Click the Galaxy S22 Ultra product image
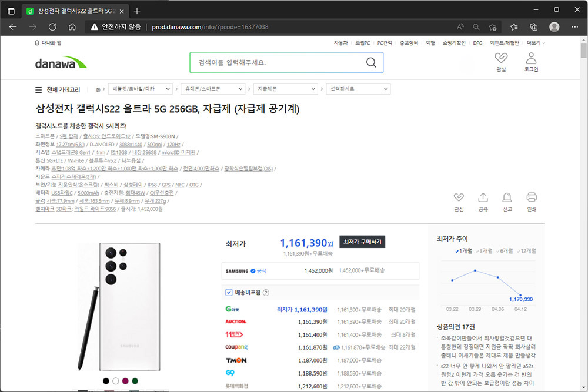This screenshot has height=392, width=588. (x=120, y=307)
